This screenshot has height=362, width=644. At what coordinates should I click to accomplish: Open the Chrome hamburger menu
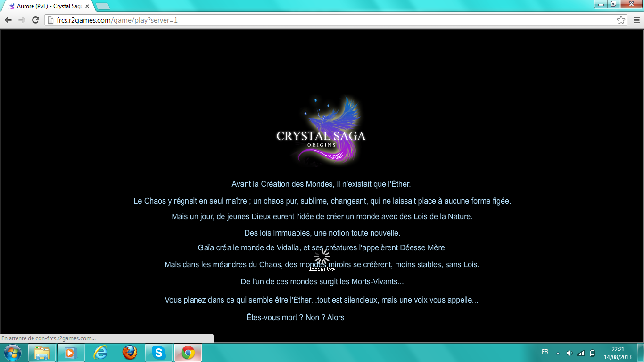pyautogui.click(x=636, y=20)
